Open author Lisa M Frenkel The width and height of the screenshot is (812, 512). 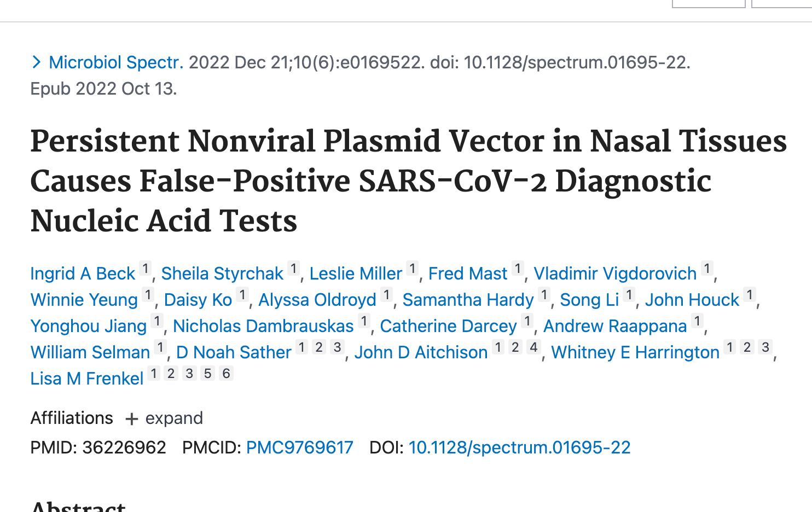pyautogui.click(x=87, y=379)
